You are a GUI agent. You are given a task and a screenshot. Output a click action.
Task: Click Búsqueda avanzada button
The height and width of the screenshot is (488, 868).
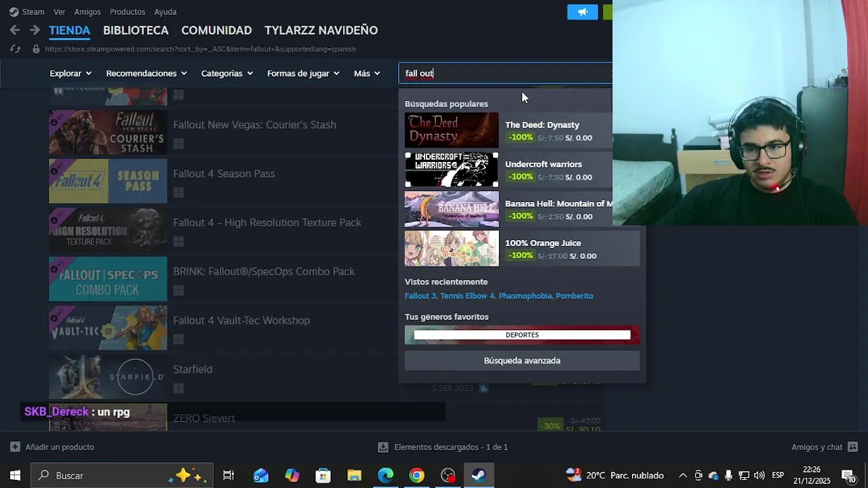(522, 361)
